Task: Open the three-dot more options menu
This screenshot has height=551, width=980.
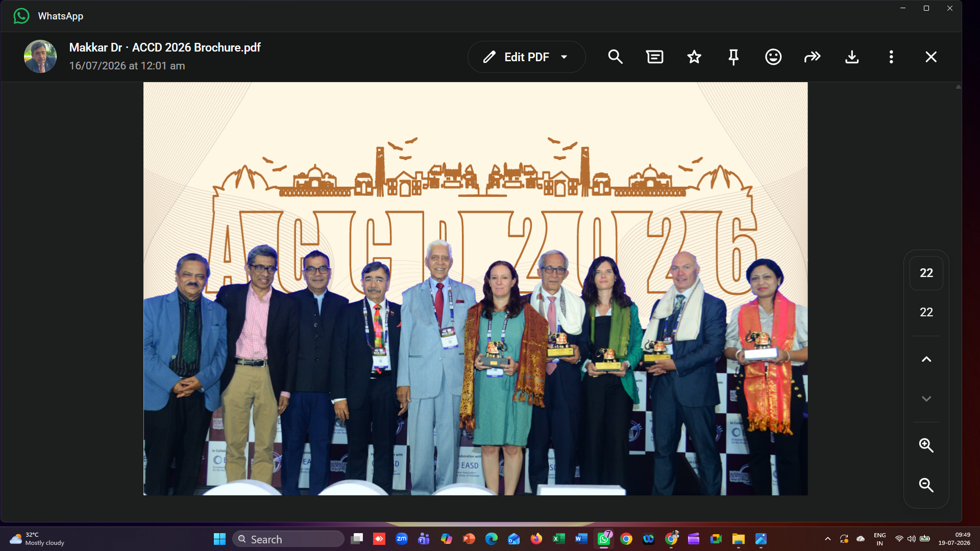Action: [891, 57]
